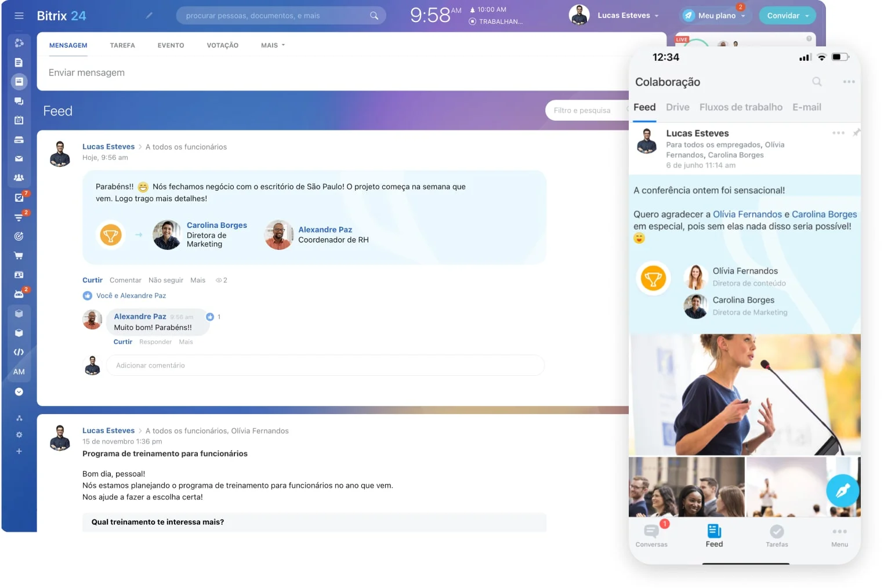Open the Drive tab in the mobile app
This screenshot has width=884, height=588.
click(677, 107)
